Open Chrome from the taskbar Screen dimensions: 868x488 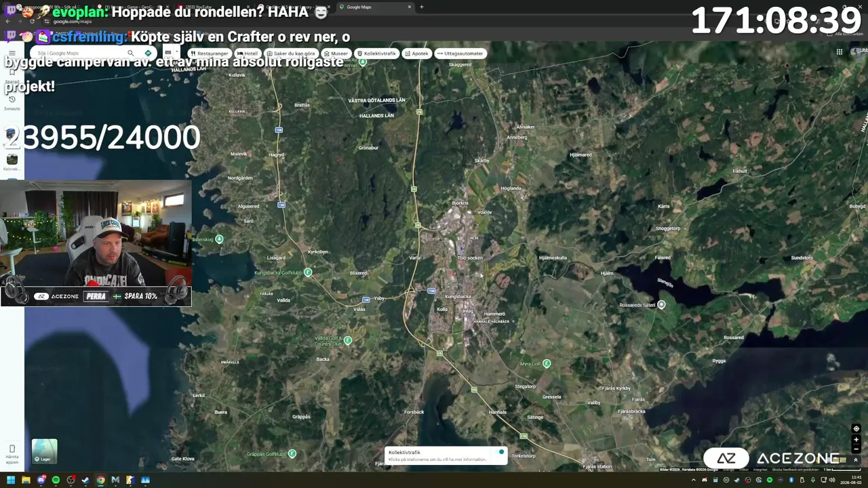click(x=100, y=480)
